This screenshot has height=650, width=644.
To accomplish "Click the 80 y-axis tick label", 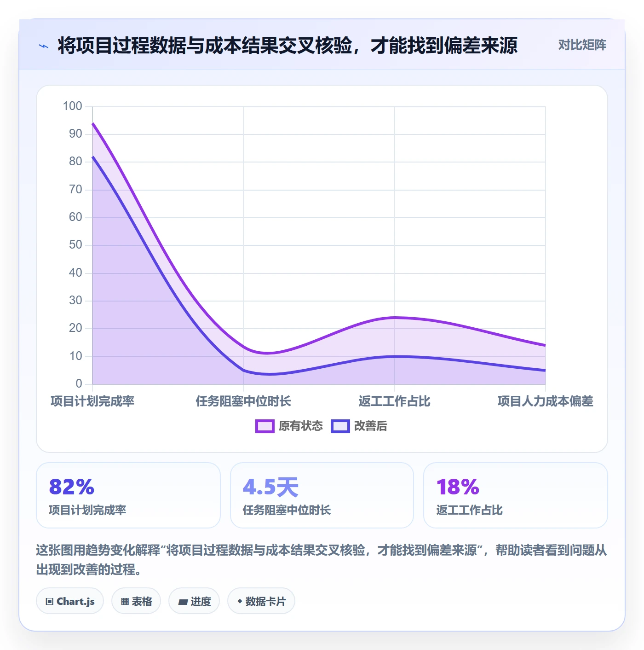I will point(75,162).
